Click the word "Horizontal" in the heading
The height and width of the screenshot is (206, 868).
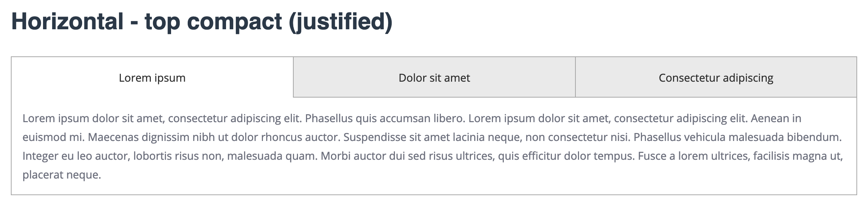click(68, 21)
